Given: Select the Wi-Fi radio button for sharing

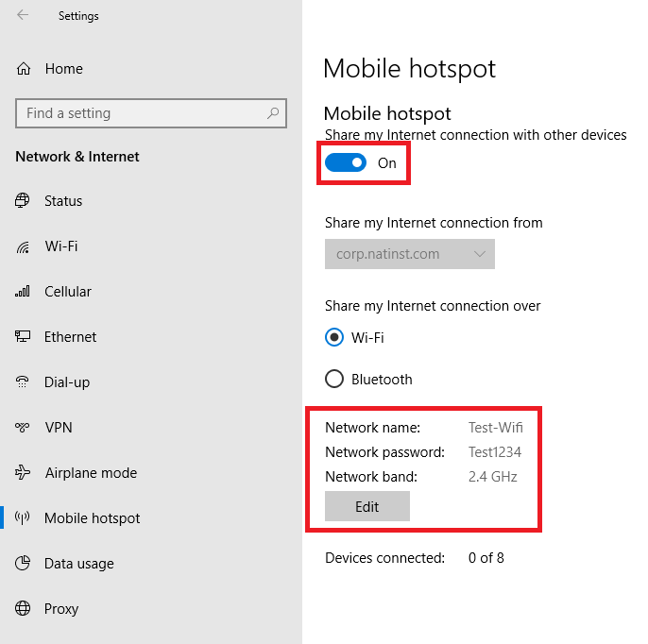Looking at the screenshot, I should [x=334, y=337].
